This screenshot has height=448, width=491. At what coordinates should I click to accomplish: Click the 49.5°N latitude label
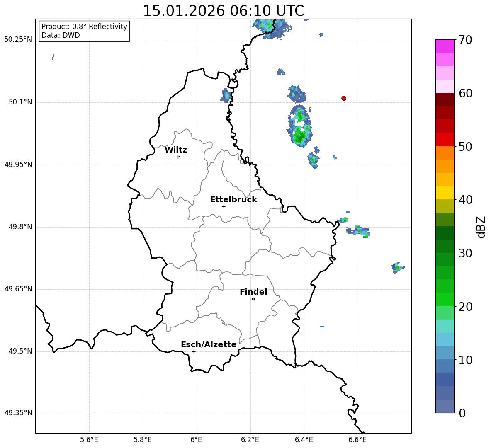pos(20,351)
